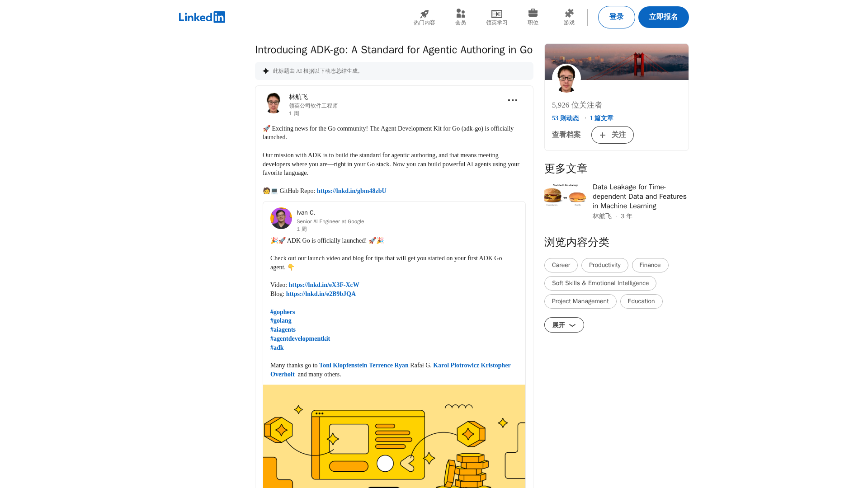Click the post author's avatar

pyautogui.click(x=273, y=103)
